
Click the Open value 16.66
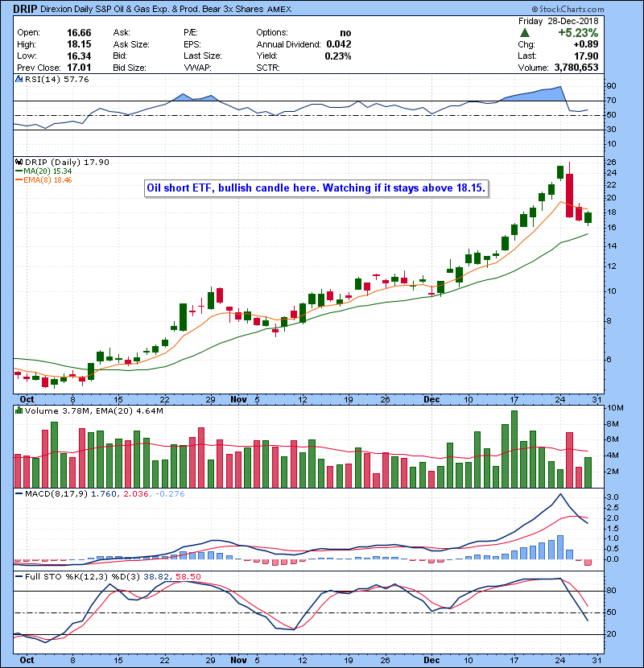coord(79,33)
